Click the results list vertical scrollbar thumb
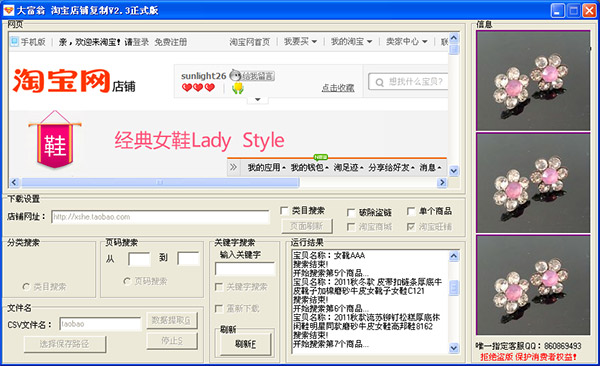The image size is (600, 366). click(454, 288)
